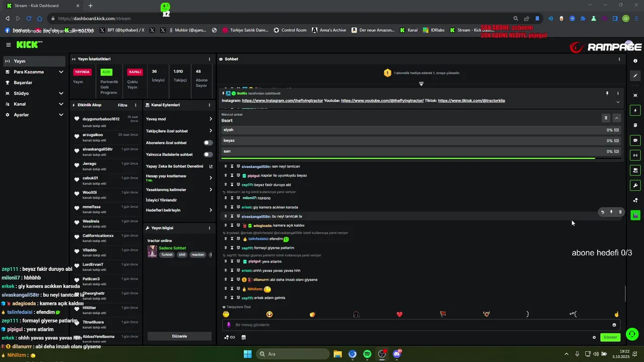Open the Windows Start menu
Viewport: 644px width, 362px height.
click(x=248, y=354)
